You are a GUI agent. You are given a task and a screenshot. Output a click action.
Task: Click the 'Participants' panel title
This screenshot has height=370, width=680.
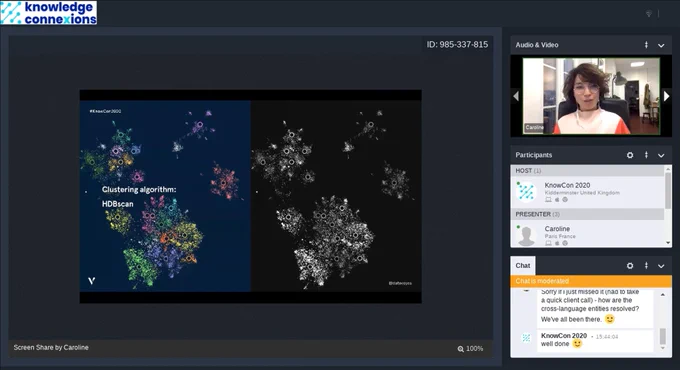(x=533, y=155)
